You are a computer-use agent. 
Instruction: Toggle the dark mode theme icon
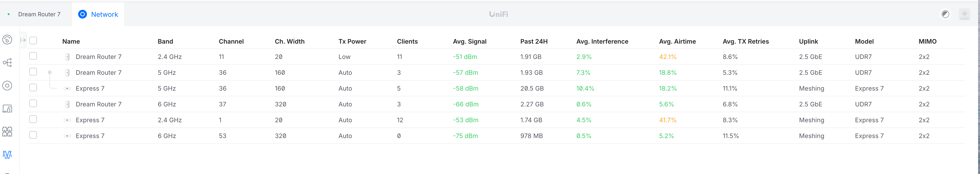tap(945, 14)
